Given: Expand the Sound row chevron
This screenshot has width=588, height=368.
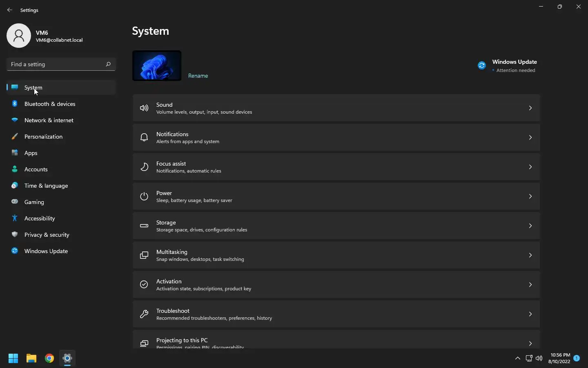Looking at the screenshot, I should click(x=530, y=108).
